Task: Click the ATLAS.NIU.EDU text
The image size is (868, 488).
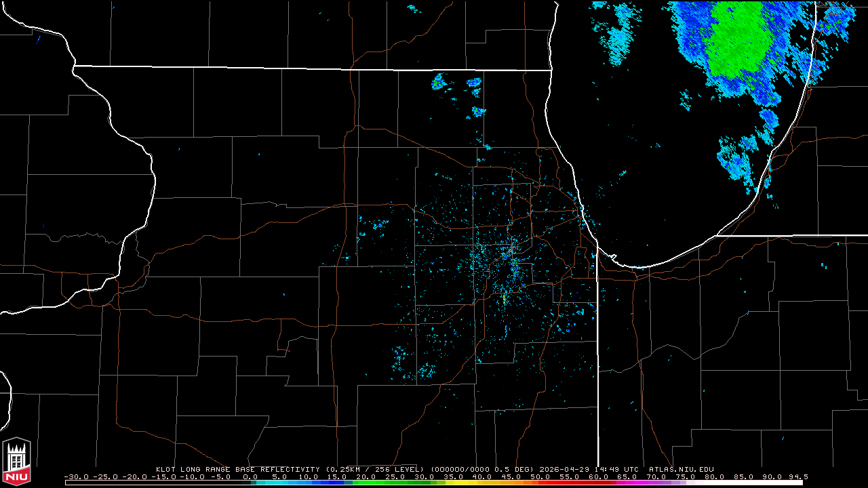Action: pyautogui.click(x=682, y=469)
